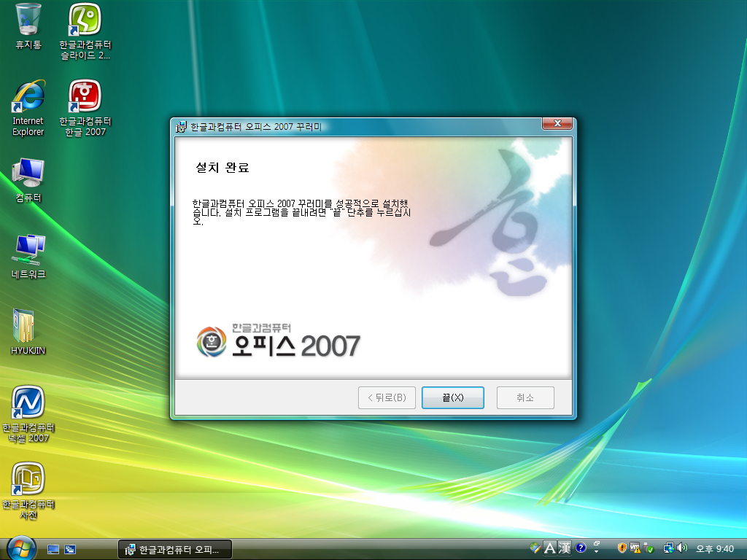747x560 pixels.
Task: Select the 네트워크 desktop icon
Action: (x=28, y=257)
